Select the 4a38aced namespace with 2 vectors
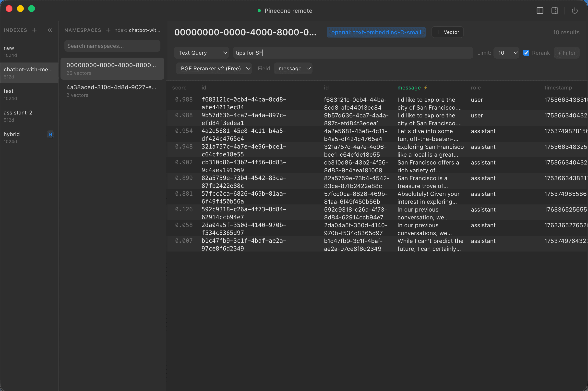Viewport: 588px width, 391px height. coord(112,91)
